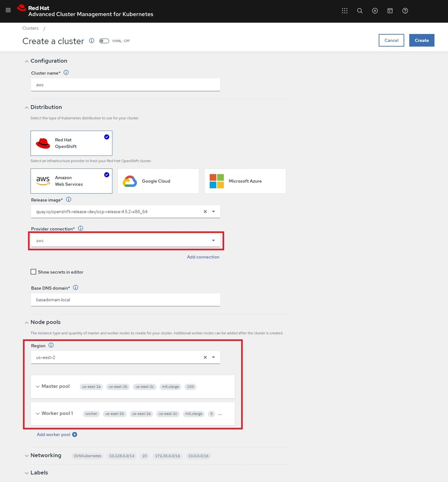Click the AWS logo icon

pos(43,181)
